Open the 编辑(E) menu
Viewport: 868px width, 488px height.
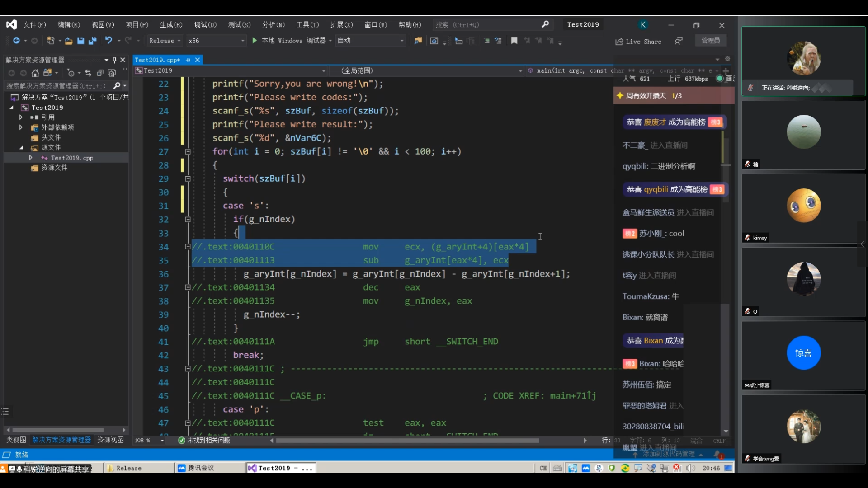pos(69,24)
